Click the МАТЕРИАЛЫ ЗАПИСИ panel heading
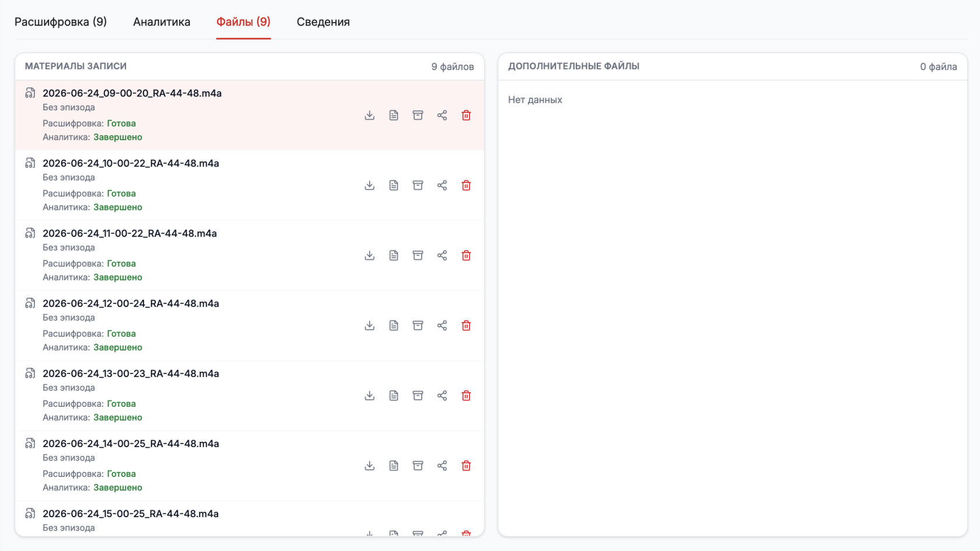Image resolution: width=980 pixels, height=551 pixels. point(76,66)
